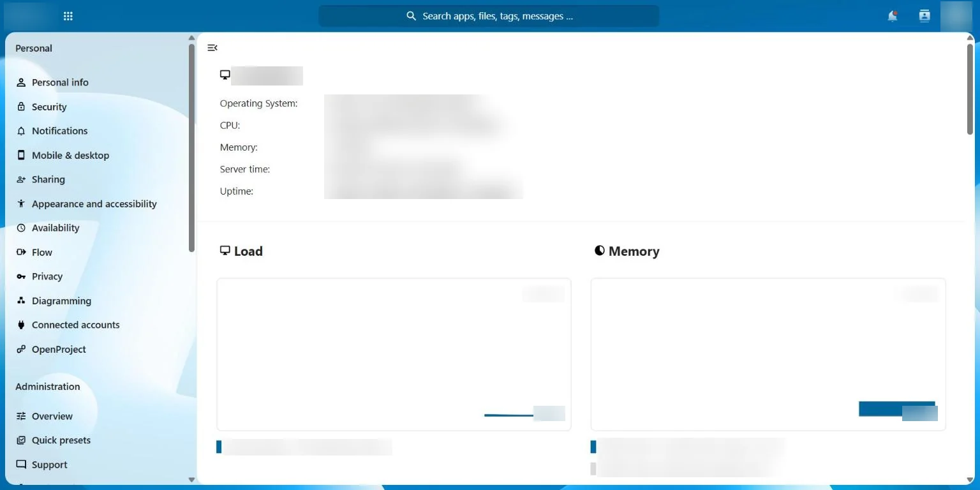The width and height of the screenshot is (980, 490).
Task: Click the share icon beside Sharing
Action: click(x=21, y=179)
